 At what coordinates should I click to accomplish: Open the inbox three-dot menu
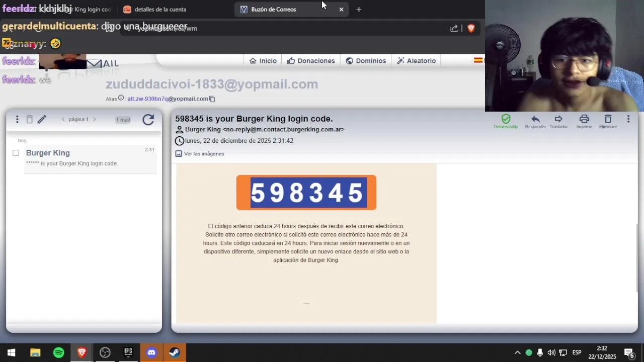[17, 119]
